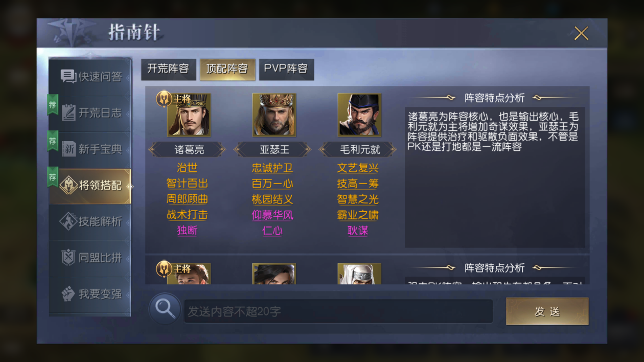Open the 文艺复兴 skill link
The image size is (644, 362).
tap(358, 168)
